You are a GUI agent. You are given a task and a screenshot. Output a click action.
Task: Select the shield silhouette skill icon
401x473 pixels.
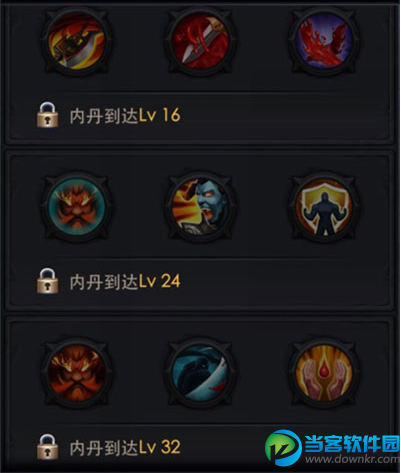(x=324, y=207)
